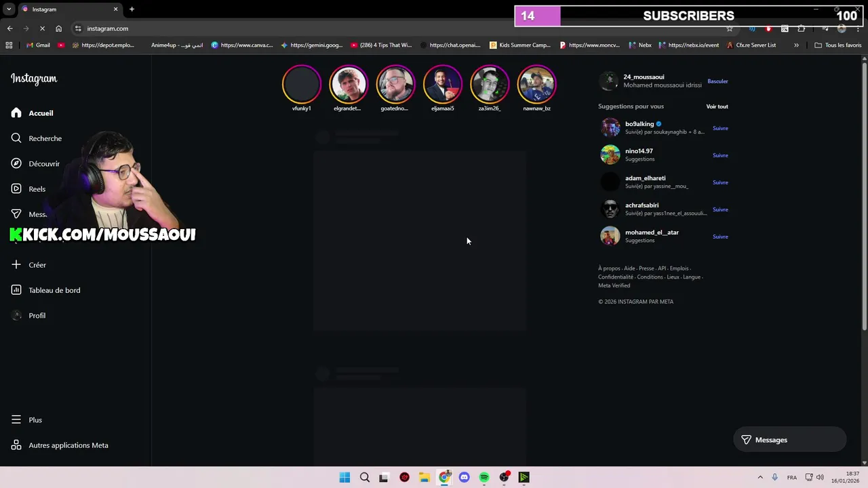Screen dimensions: 868x488
Task: Open the Créer new post dialog
Action: (x=28, y=265)
